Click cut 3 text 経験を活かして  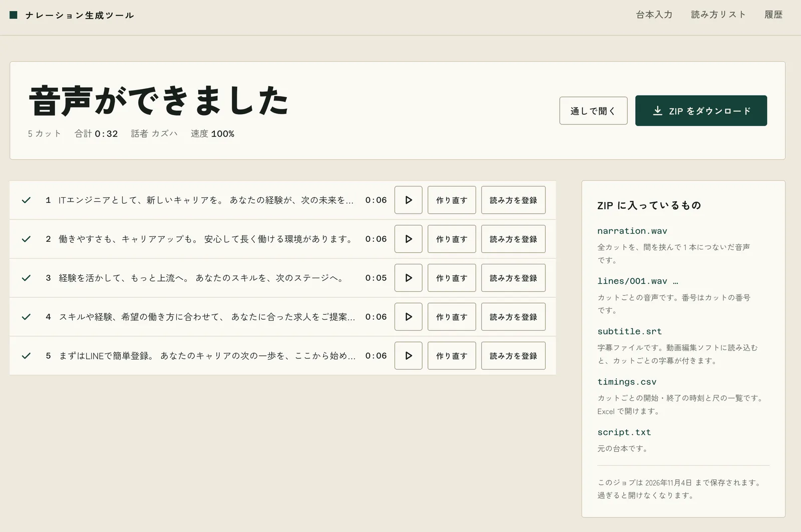coord(201,278)
